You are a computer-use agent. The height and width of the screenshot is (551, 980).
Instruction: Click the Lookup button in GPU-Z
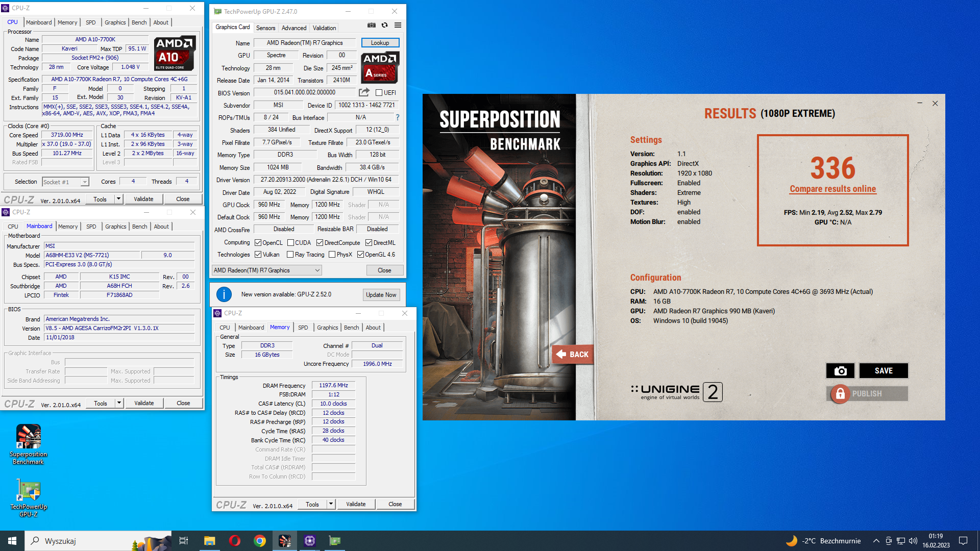point(380,43)
